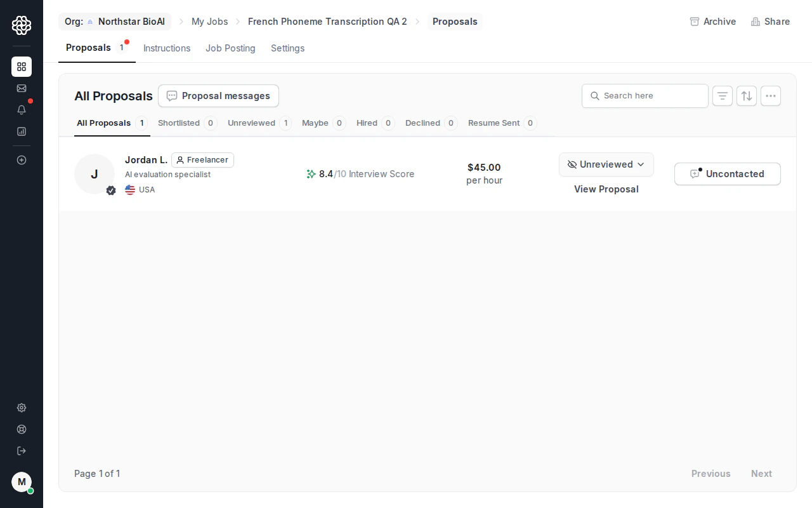Select the Hired filter tab
This screenshot has width=812, height=508.
click(376, 123)
